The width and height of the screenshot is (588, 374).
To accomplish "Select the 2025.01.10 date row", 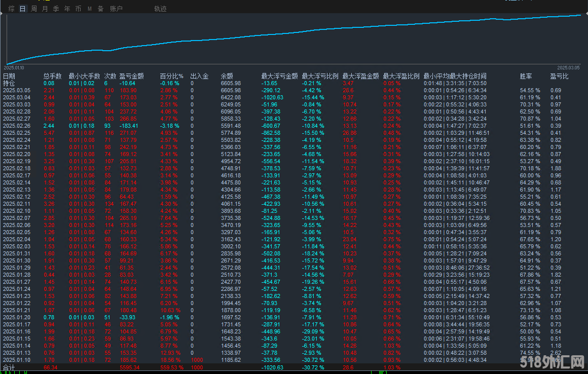I will [17, 360].
